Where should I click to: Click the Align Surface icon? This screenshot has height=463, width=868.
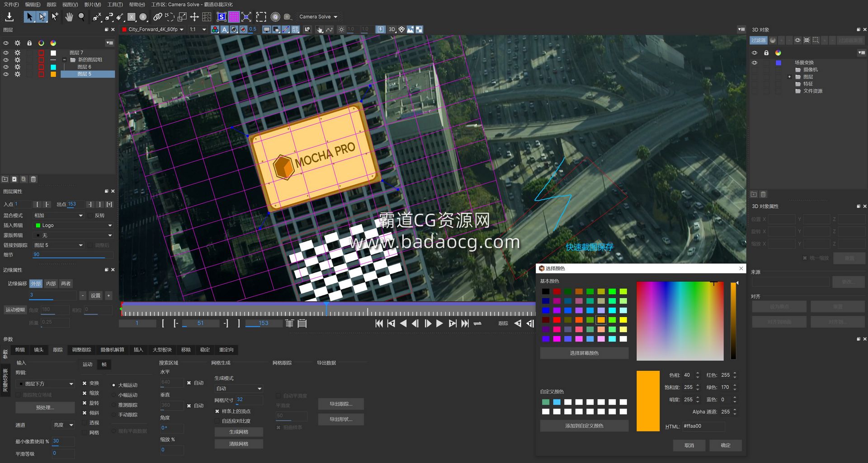pyautogui.click(x=246, y=17)
